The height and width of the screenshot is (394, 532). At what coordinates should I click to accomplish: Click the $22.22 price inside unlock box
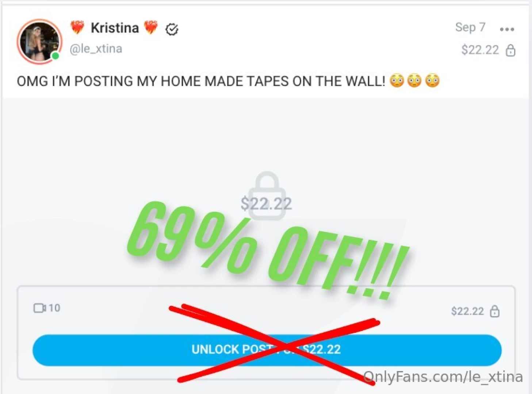coord(467,311)
